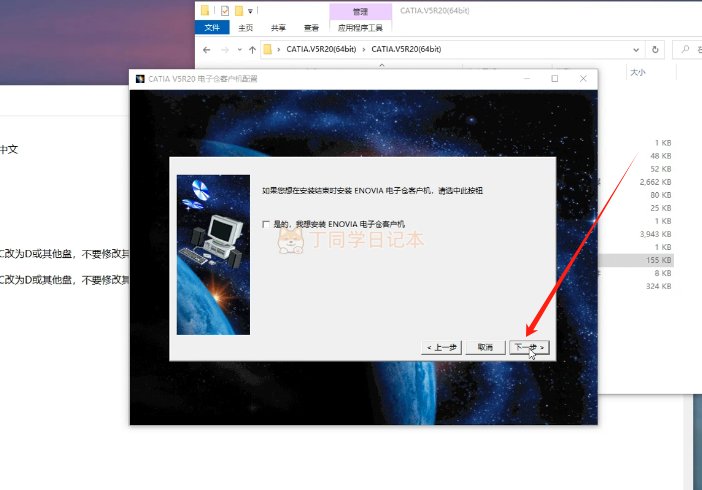This screenshot has height=490, width=702.
Task: Switch to the 主页 (Home) ribbon tab
Action: 246,28
